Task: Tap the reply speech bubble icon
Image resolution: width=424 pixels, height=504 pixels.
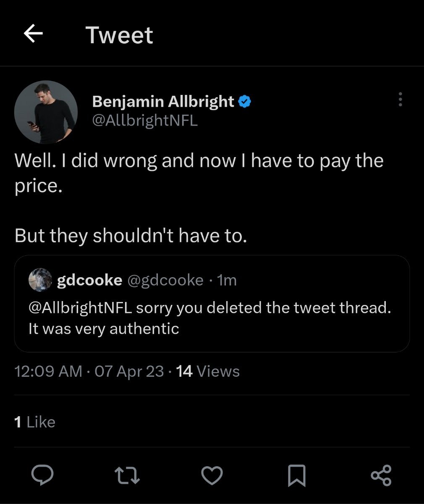Action: coord(42,475)
